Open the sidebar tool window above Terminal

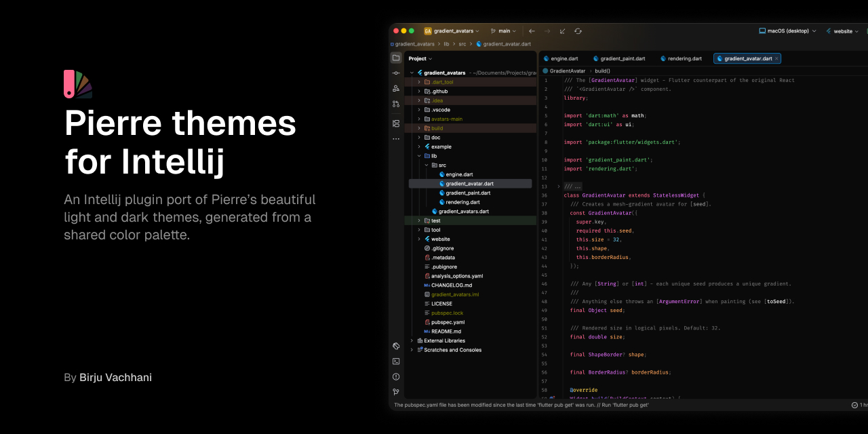[x=396, y=346]
